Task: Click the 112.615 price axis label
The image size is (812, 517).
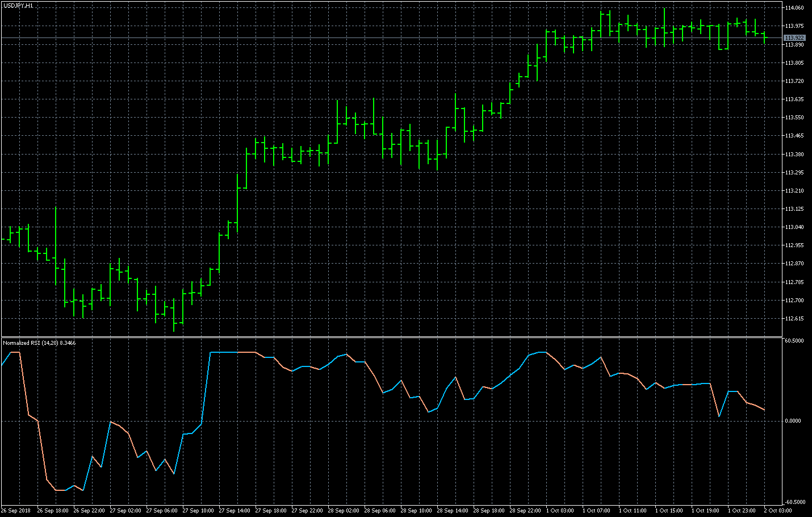Action: pos(794,319)
